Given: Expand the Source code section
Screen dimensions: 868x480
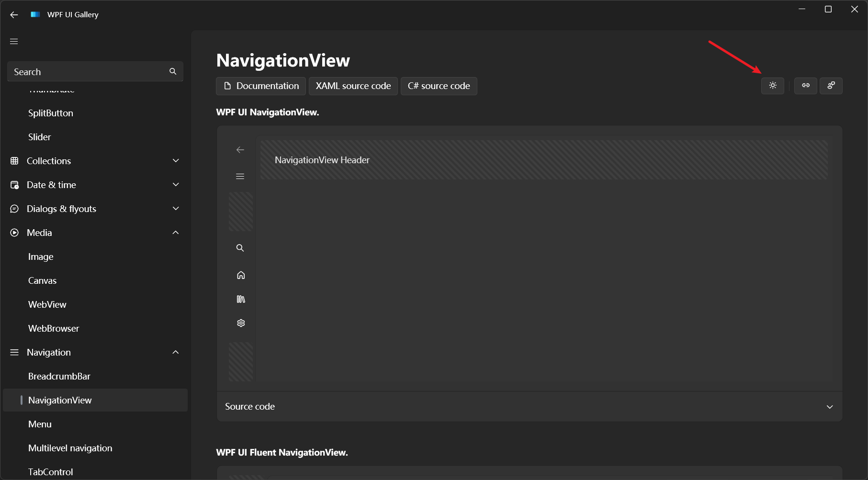Looking at the screenshot, I should coord(530,407).
